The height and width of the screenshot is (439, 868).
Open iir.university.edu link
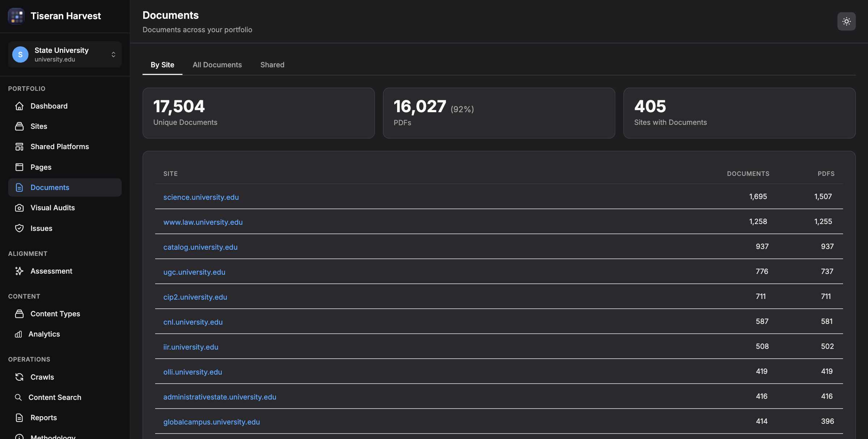(x=191, y=347)
